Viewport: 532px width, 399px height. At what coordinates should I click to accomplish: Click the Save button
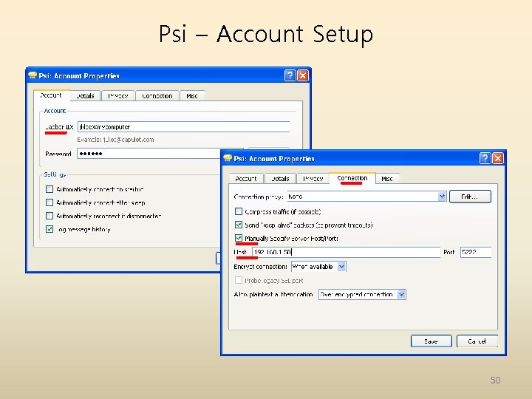(432, 341)
